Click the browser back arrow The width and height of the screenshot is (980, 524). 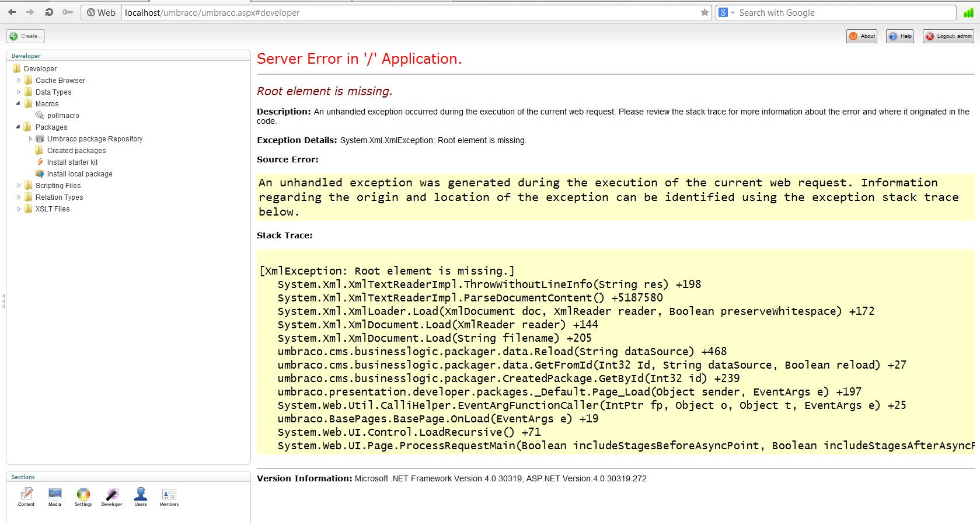click(12, 12)
